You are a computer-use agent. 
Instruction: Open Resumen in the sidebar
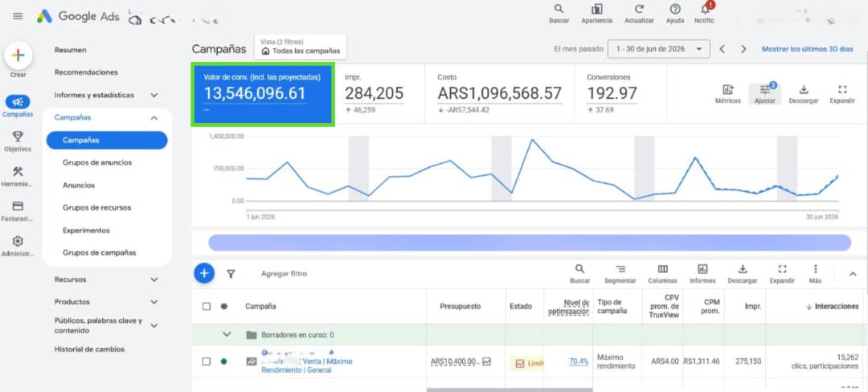coord(70,50)
